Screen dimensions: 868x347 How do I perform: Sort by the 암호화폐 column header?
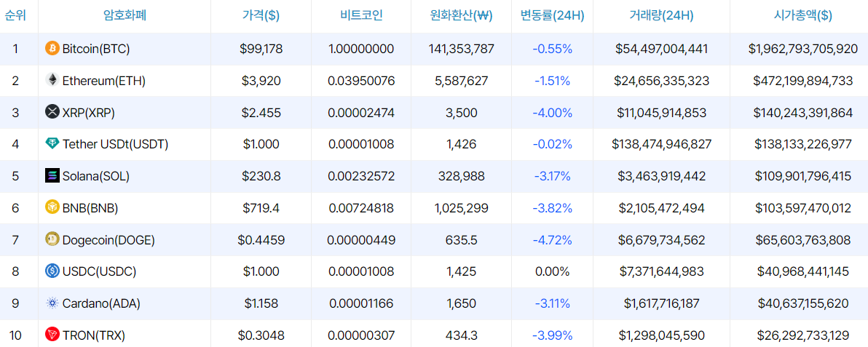[124, 15]
